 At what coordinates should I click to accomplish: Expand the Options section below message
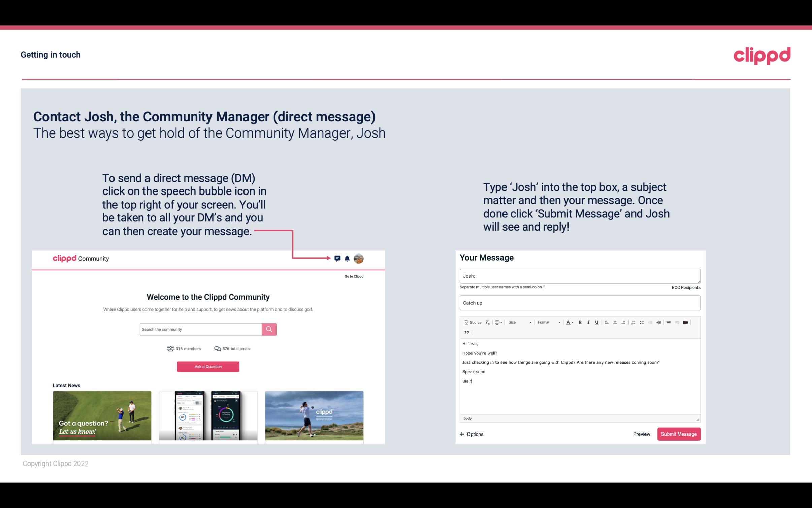[471, 434]
